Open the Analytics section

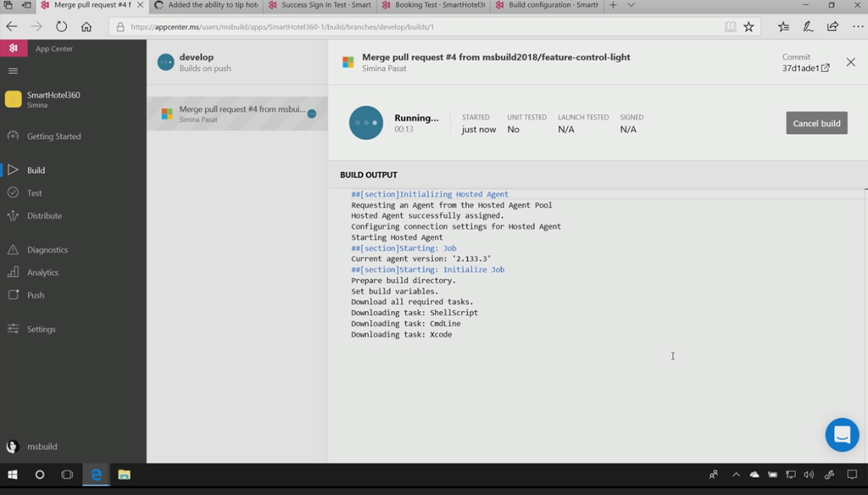coord(42,273)
